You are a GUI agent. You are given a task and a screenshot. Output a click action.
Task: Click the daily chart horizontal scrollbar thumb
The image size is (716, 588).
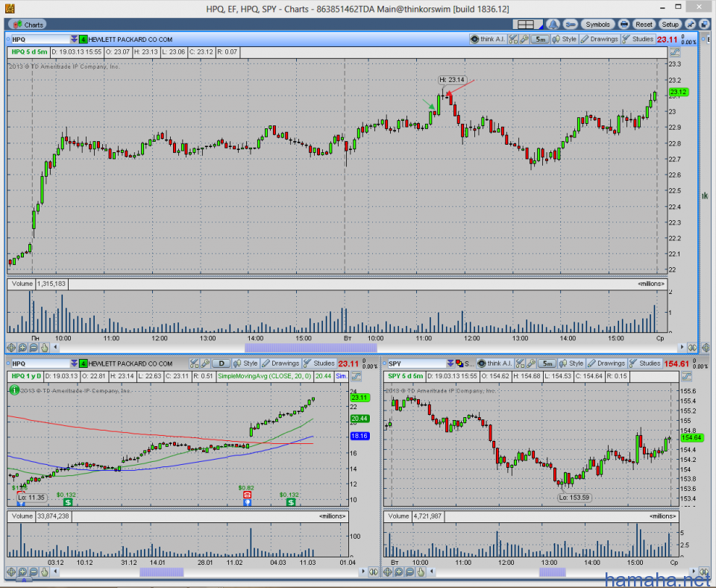pos(161,572)
